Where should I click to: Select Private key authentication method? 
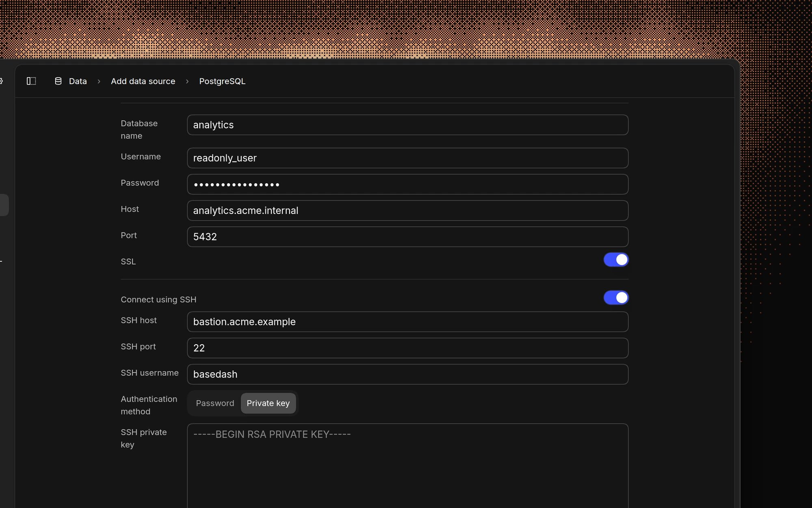tap(268, 403)
